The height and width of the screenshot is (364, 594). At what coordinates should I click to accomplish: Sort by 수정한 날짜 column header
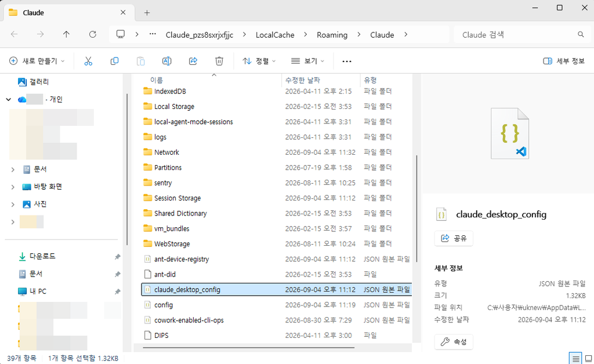pos(302,80)
